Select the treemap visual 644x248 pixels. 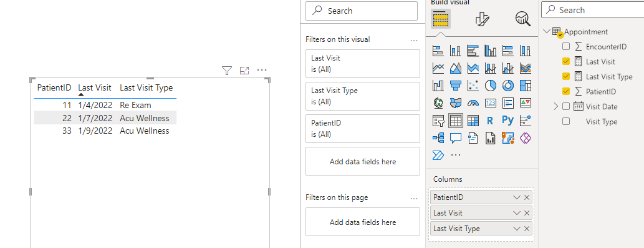[x=526, y=86]
